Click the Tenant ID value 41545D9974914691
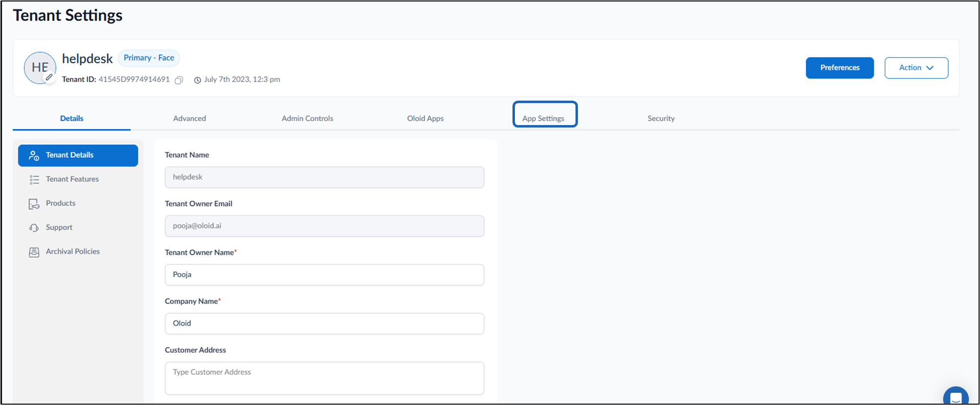 click(134, 79)
